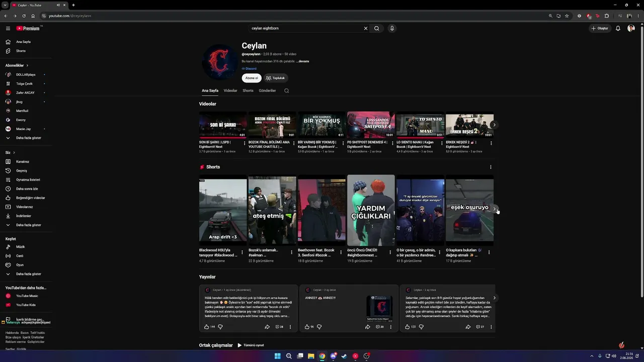644x362 pixels.
Task: Open DOLLARplays subscription channel
Action: [26, 74]
